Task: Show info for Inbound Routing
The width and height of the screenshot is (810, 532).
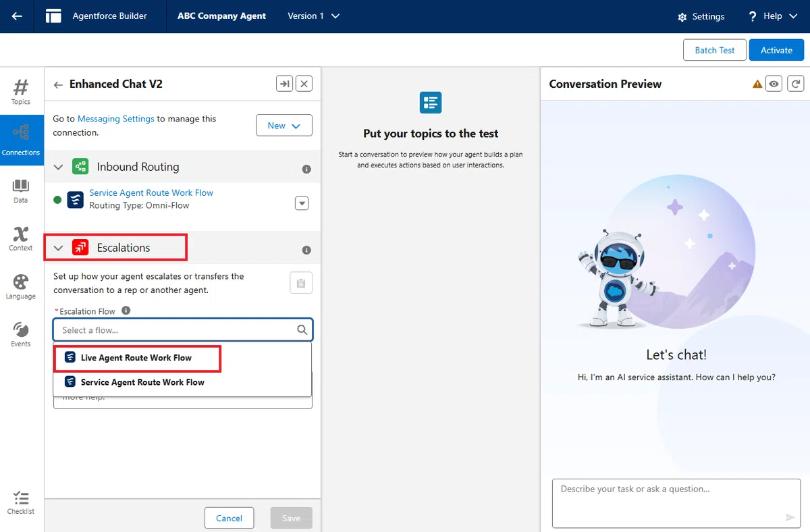Action: [x=306, y=169]
